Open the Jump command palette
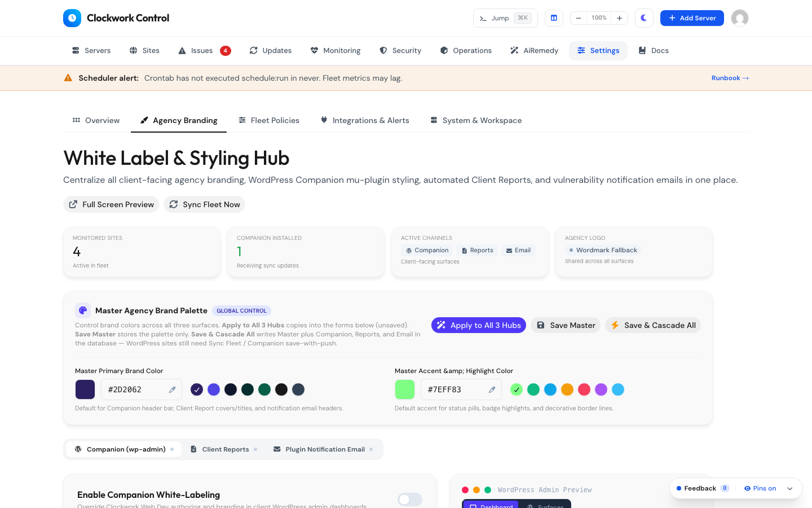The height and width of the screenshot is (508, 812). coord(505,18)
